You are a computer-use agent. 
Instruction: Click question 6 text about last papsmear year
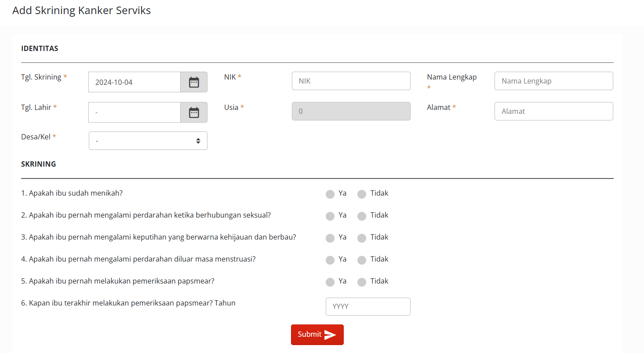coord(128,303)
